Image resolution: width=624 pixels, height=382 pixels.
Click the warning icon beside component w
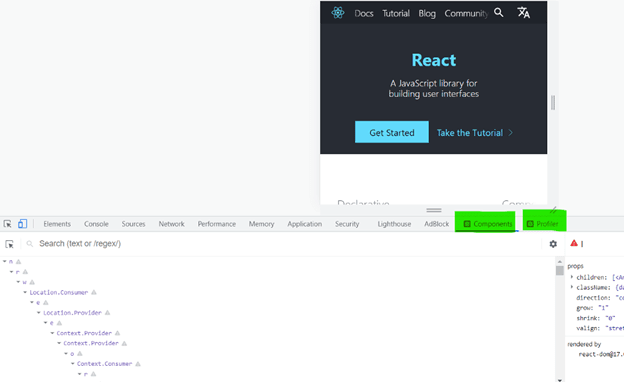coord(32,282)
